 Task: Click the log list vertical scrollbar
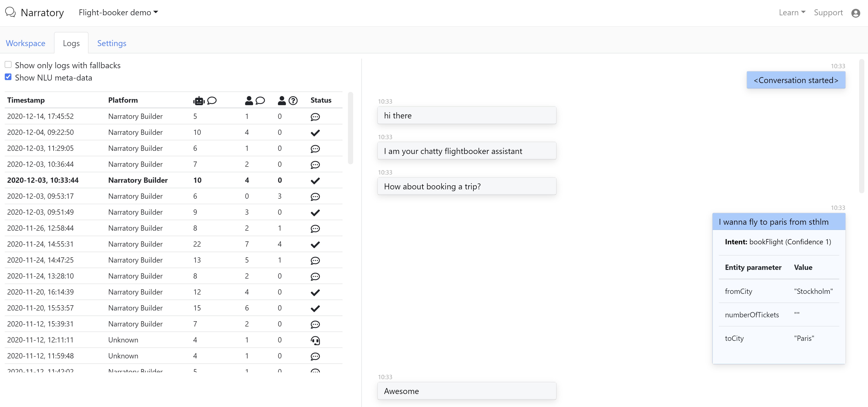350,128
